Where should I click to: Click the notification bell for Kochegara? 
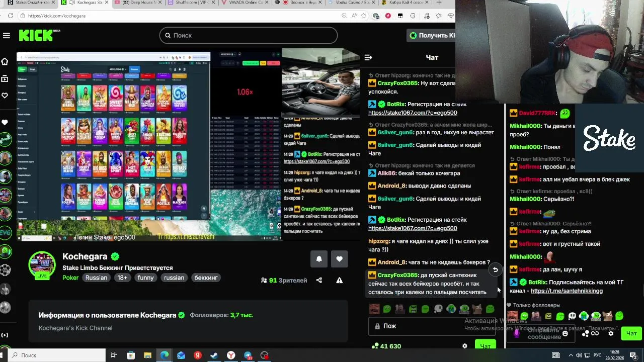319,259
